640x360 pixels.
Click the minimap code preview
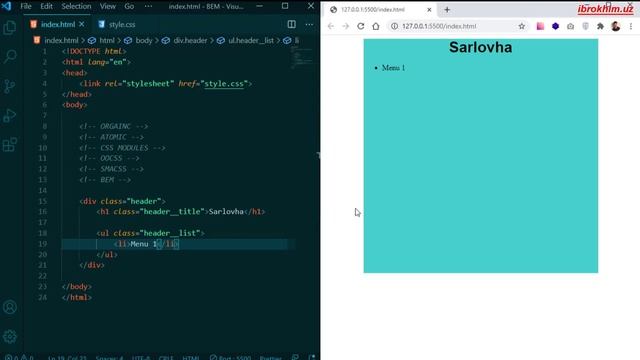(x=302, y=57)
